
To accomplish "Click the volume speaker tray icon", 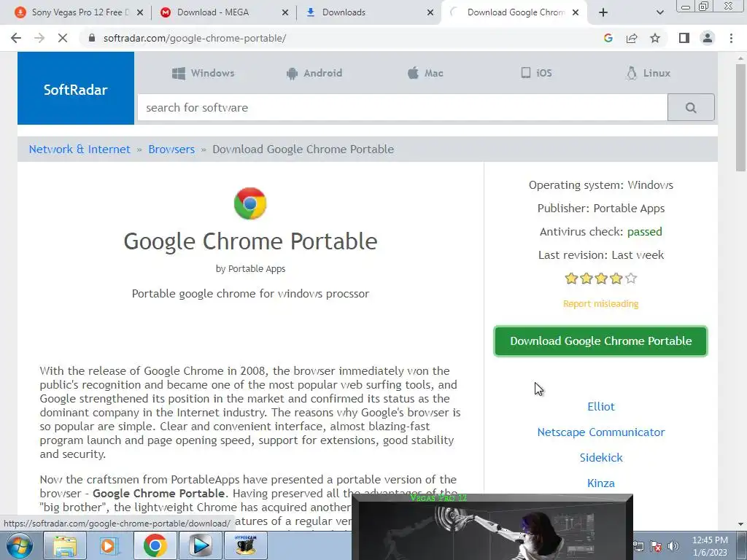I will [673, 546].
